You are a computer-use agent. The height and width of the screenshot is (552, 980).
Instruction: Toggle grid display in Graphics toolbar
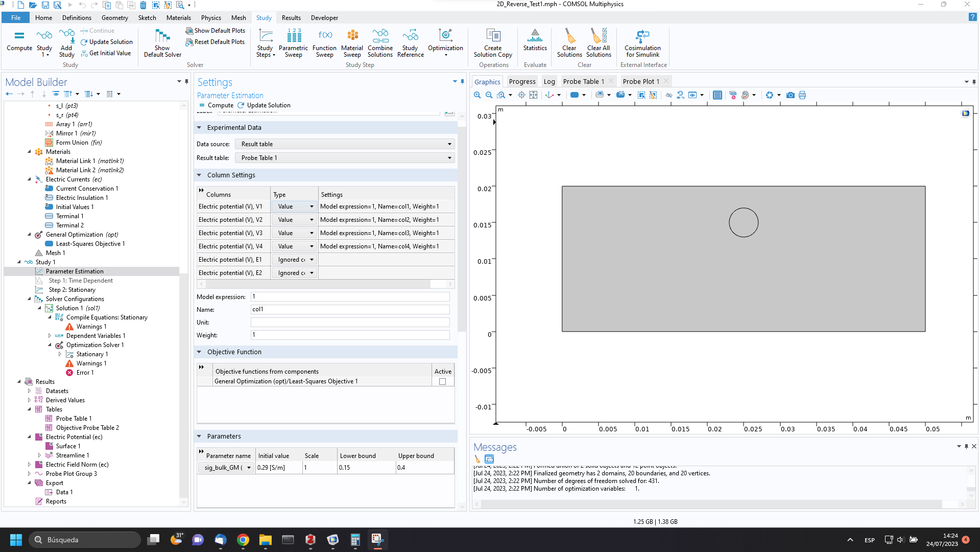coord(717,95)
